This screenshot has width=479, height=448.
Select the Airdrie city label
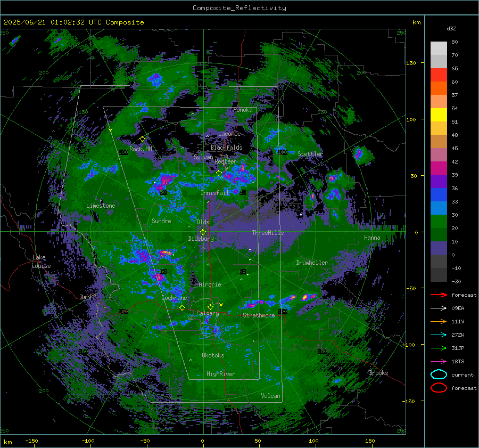tap(210, 284)
